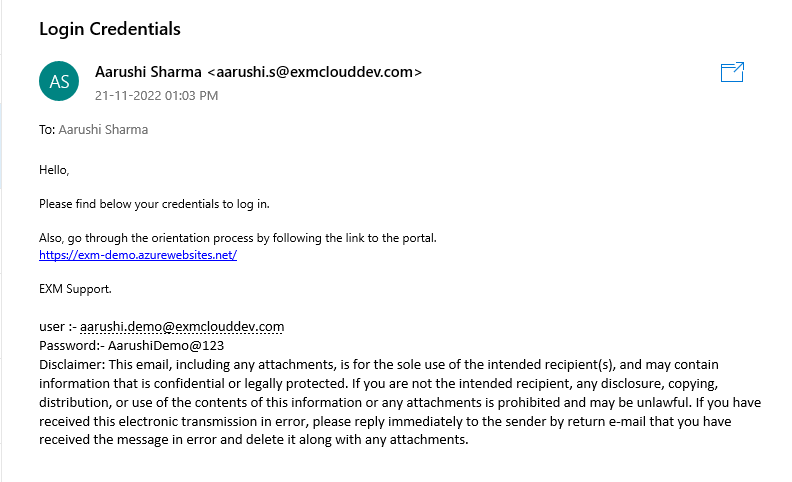Click the 'To:' label

tap(47, 130)
